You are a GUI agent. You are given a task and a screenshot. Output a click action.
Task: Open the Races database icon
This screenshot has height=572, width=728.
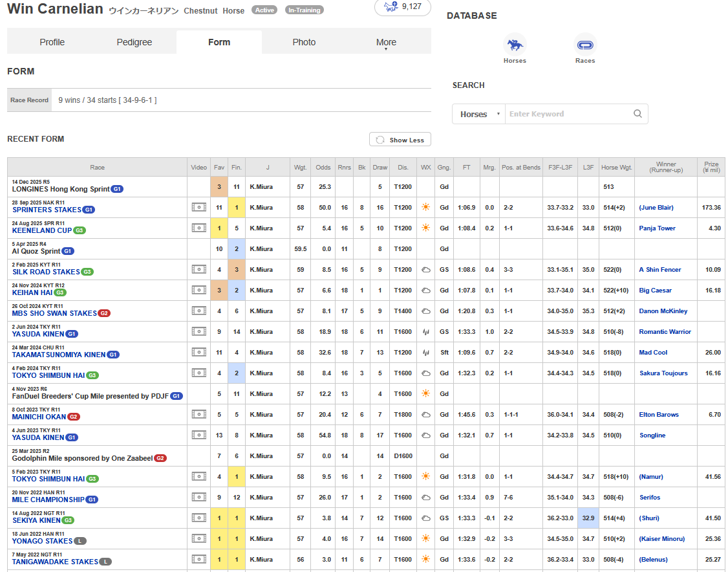(x=585, y=45)
